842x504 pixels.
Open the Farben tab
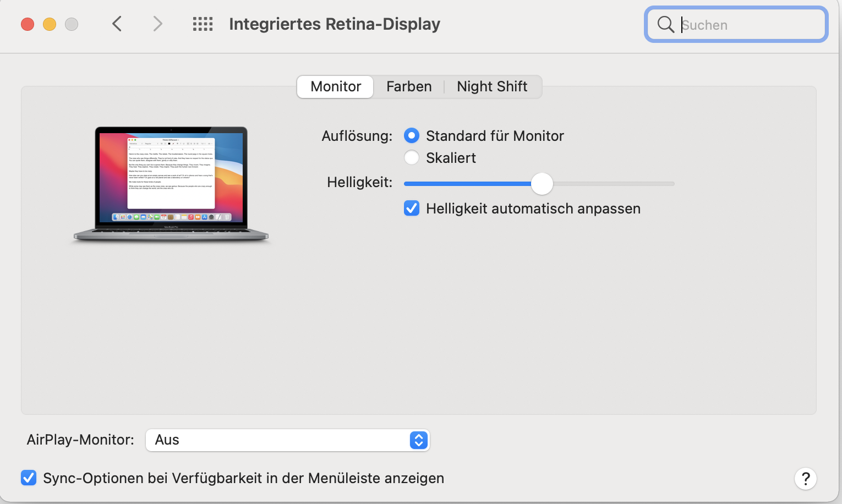pos(409,86)
